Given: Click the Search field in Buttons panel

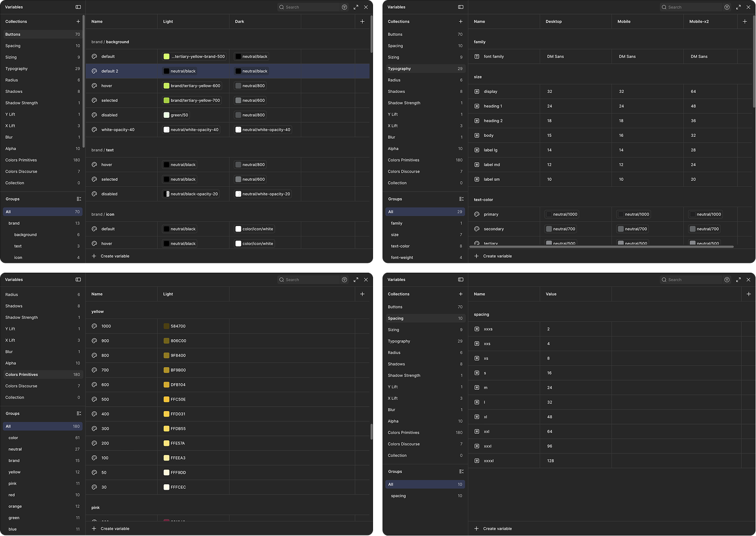Looking at the screenshot, I should (x=308, y=7).
